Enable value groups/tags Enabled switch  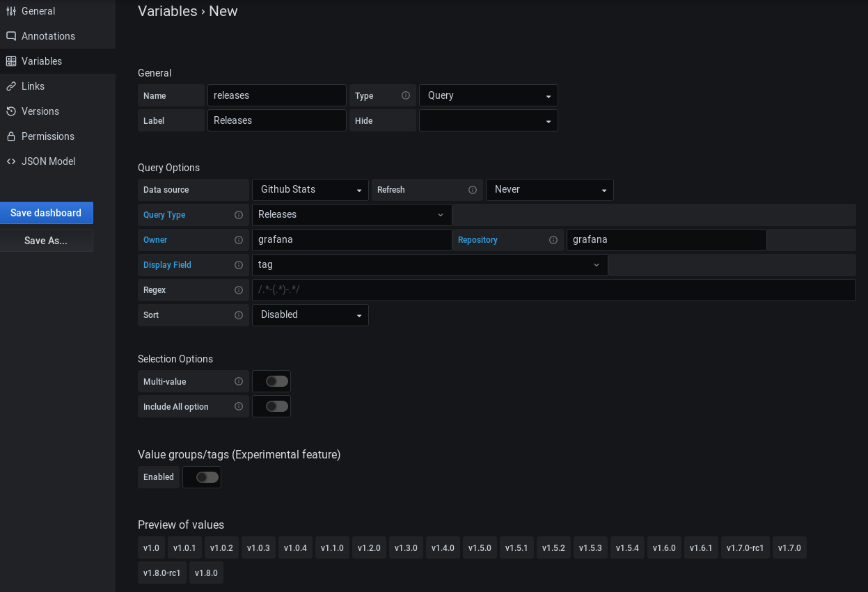pos(202,477)
